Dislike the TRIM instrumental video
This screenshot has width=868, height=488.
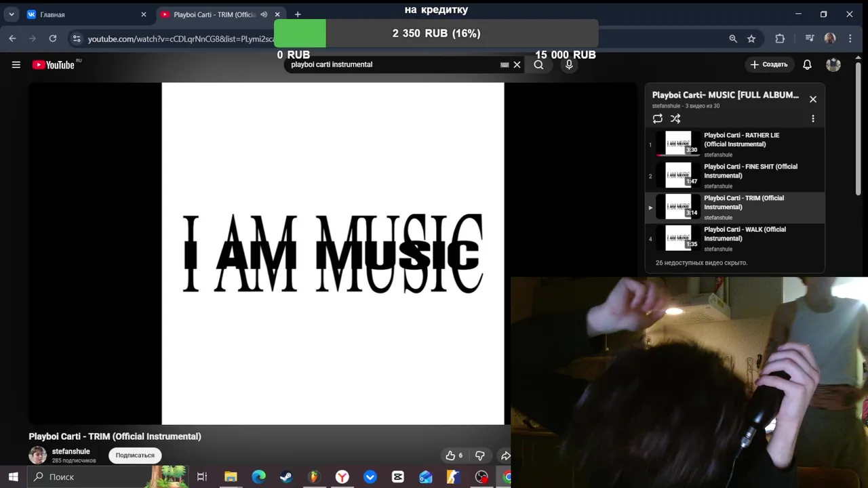pyautogui.click(x=480, y=455)
